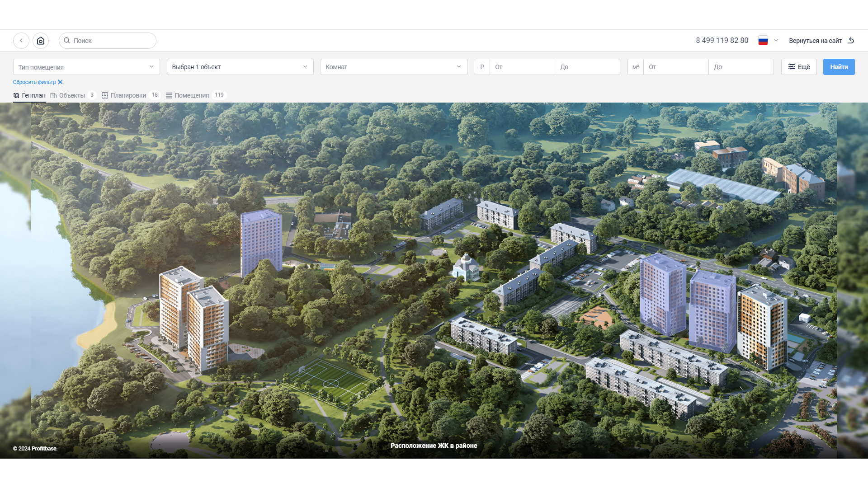Click the ruble currency icon
The height and width of the screenshot is (488, 868).
point(482,67)
